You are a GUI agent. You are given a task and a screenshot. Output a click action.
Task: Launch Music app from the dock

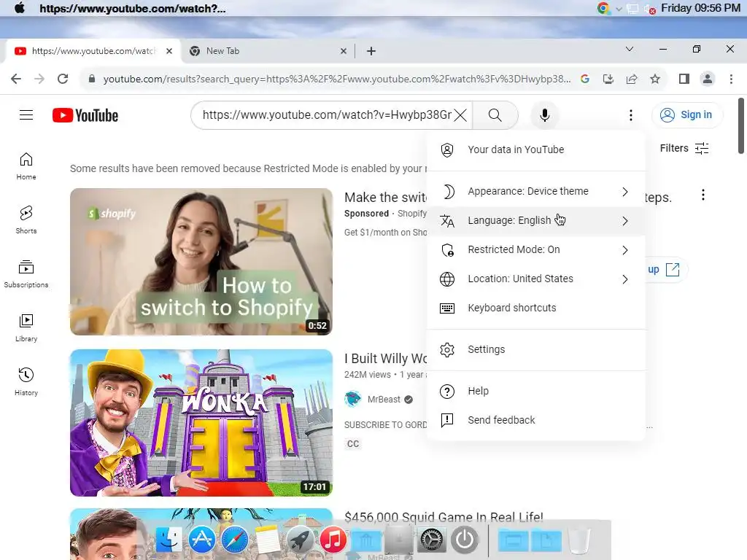coord(333,540)
